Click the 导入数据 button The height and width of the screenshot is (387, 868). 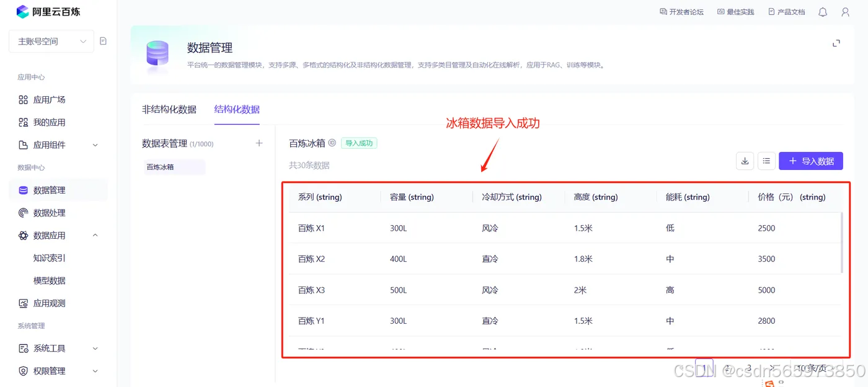(x=811, y=161)
